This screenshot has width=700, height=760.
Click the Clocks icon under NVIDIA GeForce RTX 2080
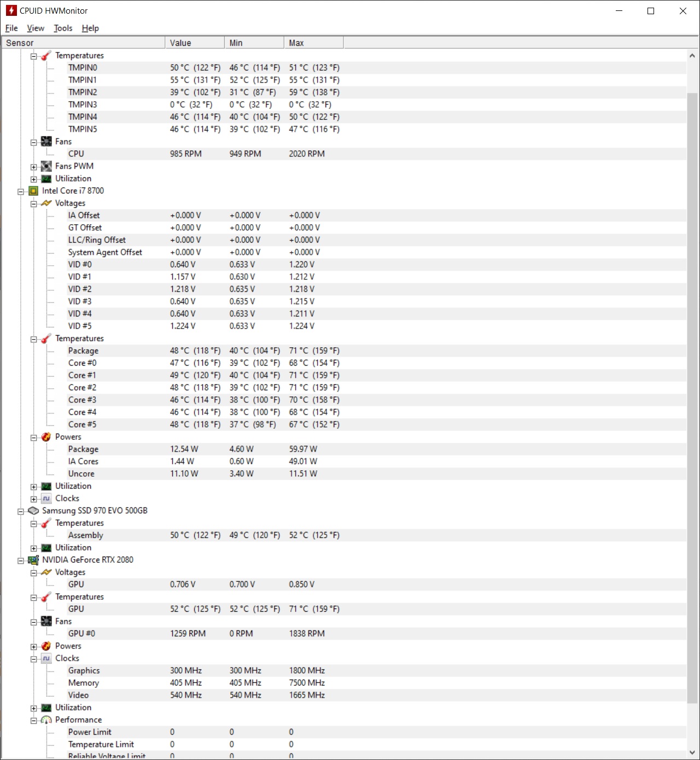46,658
